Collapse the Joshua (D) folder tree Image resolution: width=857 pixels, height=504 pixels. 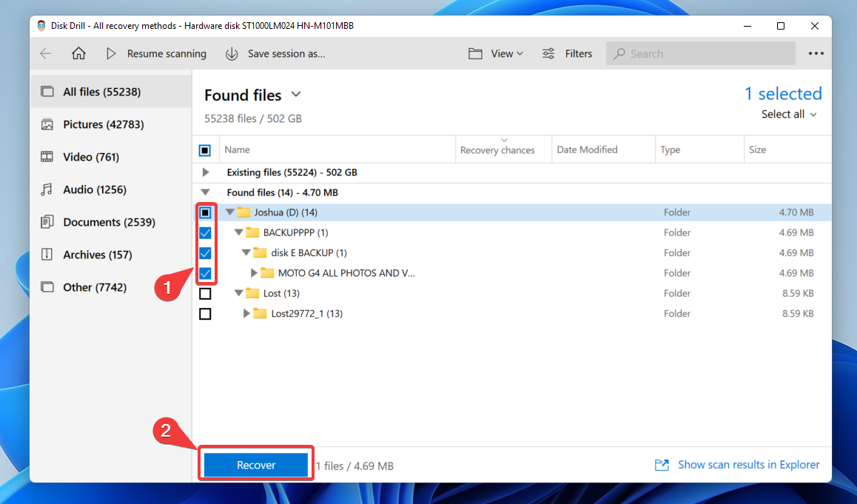pos(230,212)
